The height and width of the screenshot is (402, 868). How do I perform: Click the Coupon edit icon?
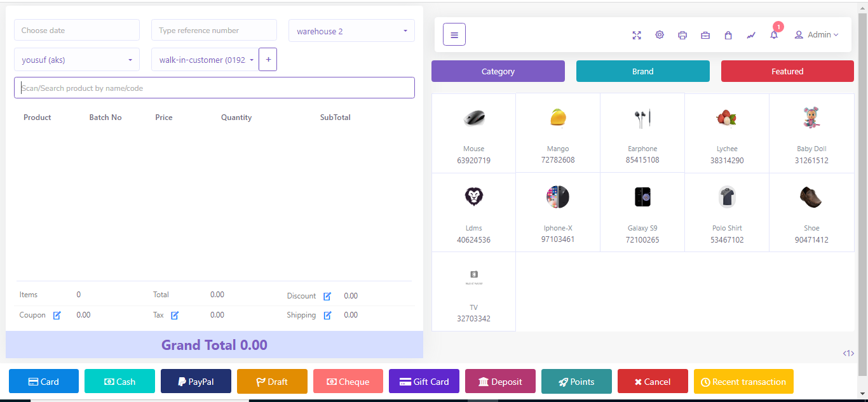click(x=57, y=315)
